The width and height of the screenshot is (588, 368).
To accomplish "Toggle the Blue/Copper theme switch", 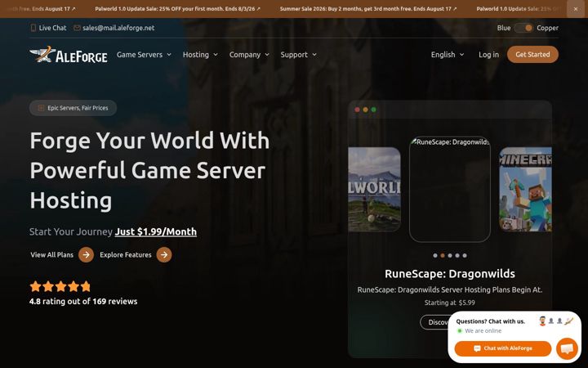I will (x=523, y=28).
